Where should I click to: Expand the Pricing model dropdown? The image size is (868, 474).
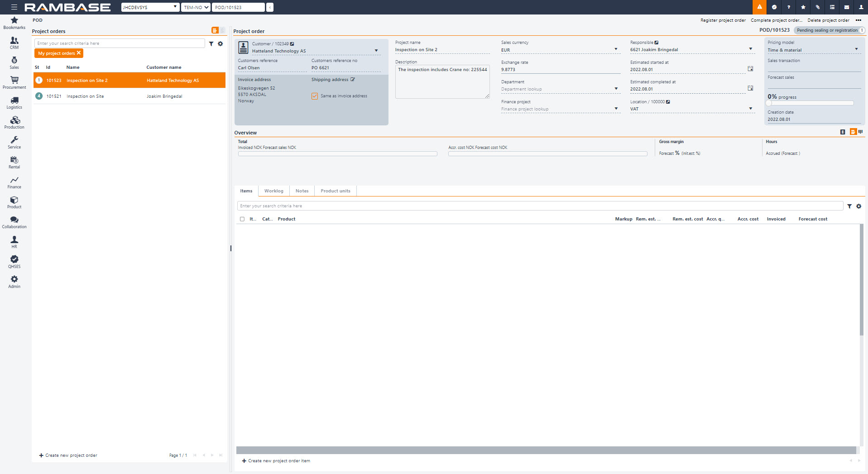[x=856, y=49]
